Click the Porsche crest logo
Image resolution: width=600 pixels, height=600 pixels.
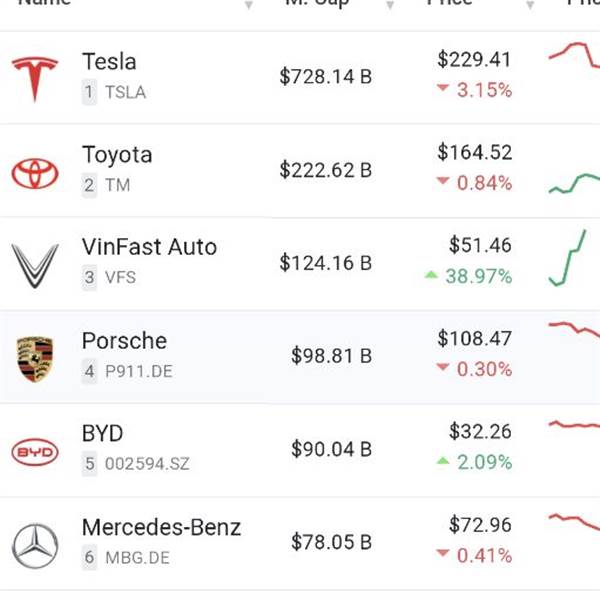point(35,359)
